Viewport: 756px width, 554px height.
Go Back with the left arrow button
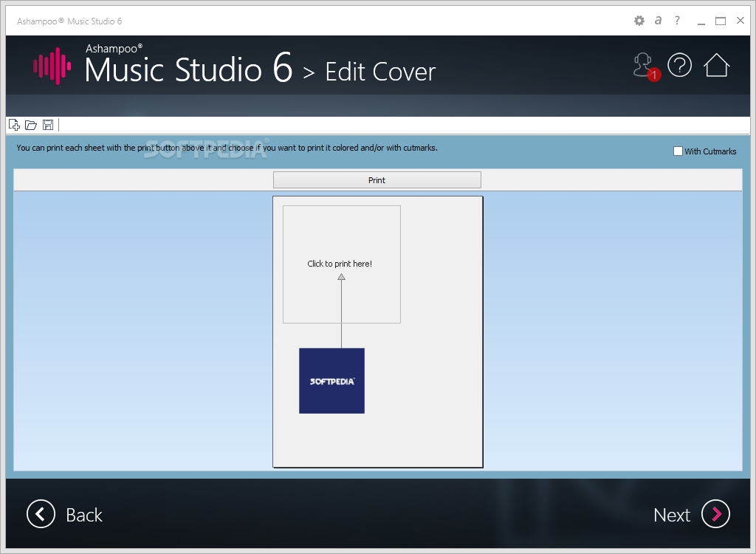41,514
